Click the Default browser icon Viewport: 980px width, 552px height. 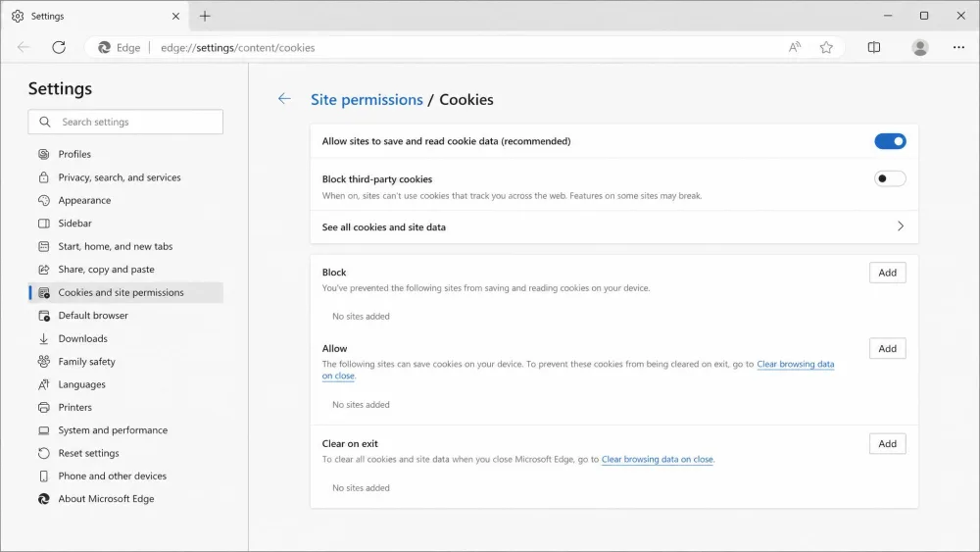[x=44, y=316]
